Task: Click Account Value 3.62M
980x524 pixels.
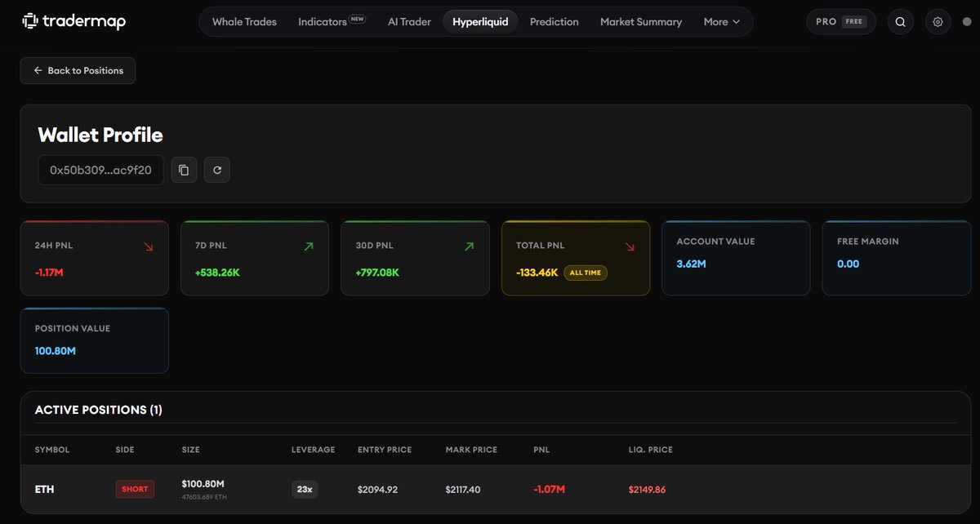Action: click(x=691, y=264)
